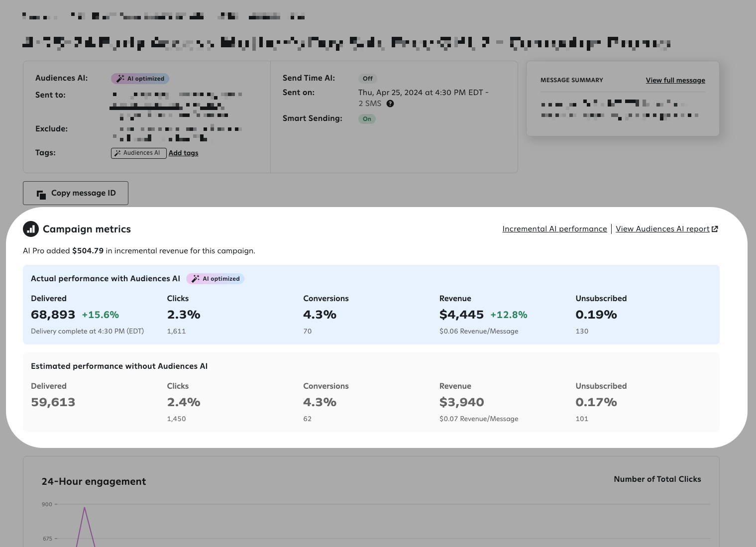Click the AI optimized wand icon in Actual performance header
Screen dimensions: 756x547
coord(195,279)
